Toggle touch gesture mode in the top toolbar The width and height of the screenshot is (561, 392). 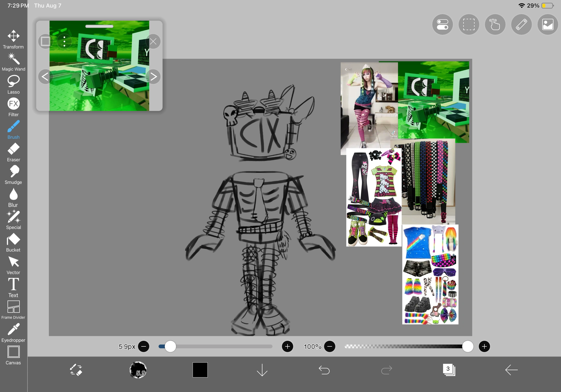pyautogui.click(x=495, y=24)
